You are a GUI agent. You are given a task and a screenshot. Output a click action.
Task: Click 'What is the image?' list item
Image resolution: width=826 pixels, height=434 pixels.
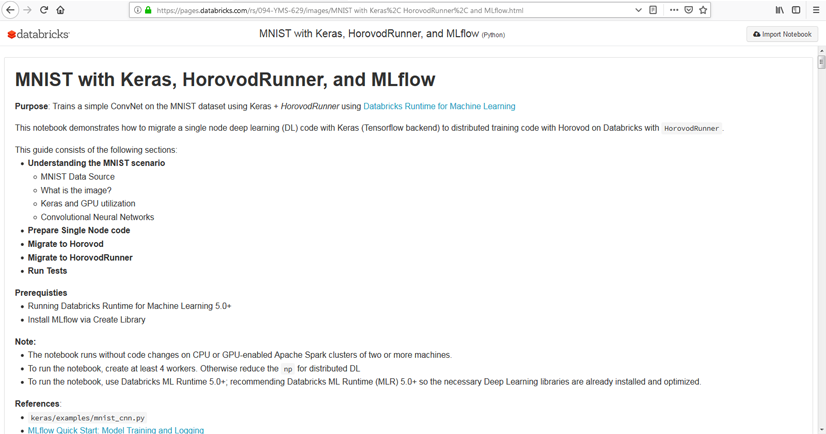pos(76,191)
